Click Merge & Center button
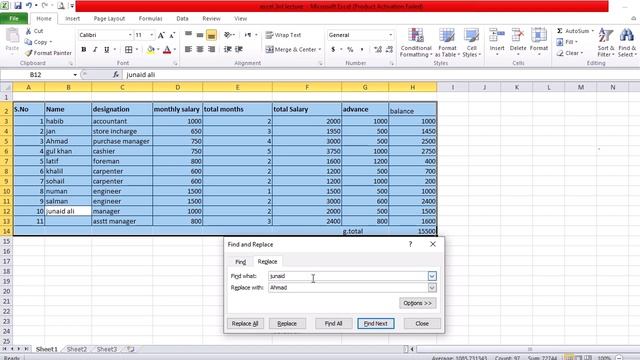The width and height of the screenshot is (640, 360). tap(291, 49)
